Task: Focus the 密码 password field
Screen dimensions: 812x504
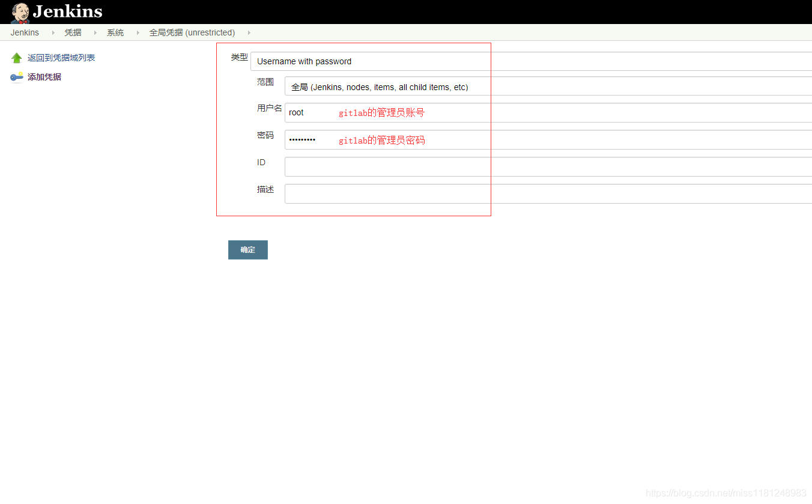Action: (x=548, y=140)
